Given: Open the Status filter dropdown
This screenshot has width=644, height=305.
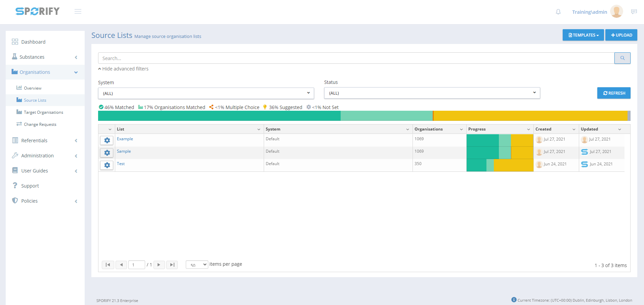Looking at the screenshot, I should [432, 93].
